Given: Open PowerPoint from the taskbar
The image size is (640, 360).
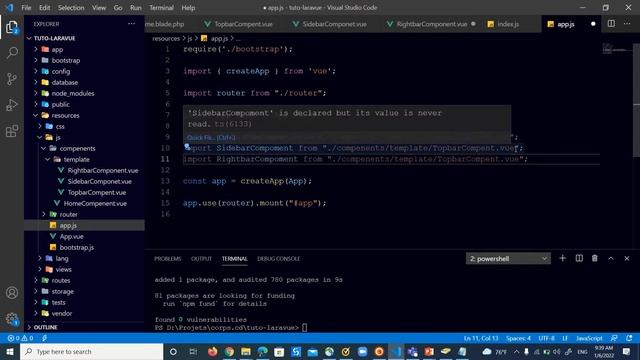Looking at the screenshot, I should tap(429, 351).
